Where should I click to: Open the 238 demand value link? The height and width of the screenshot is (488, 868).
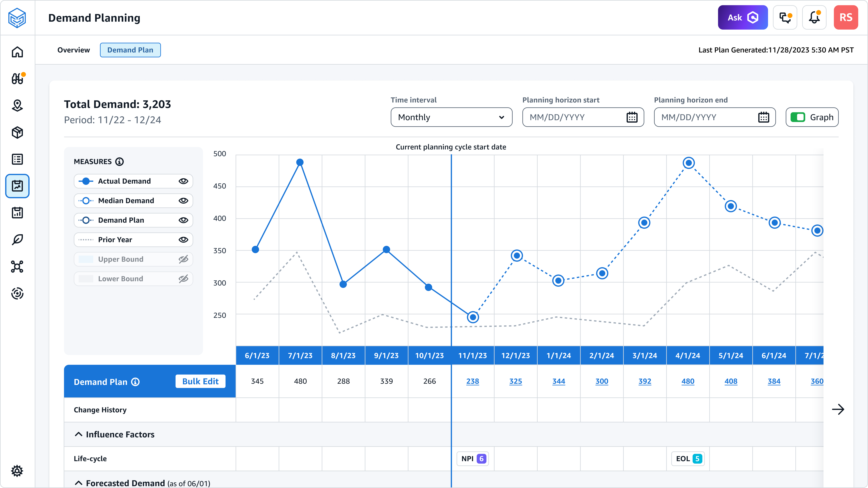pyautogui.click(x=472, y=381)
